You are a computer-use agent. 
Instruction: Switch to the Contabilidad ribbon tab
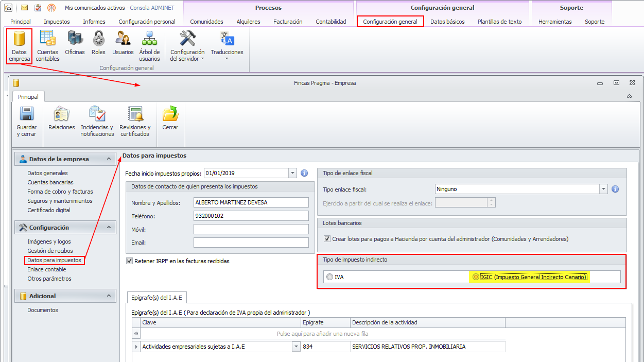click(x=330, y=22)
